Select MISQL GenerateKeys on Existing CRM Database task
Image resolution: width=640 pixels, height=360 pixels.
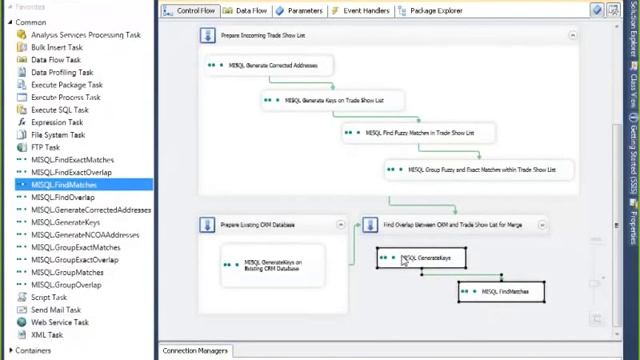click(273, 265)
